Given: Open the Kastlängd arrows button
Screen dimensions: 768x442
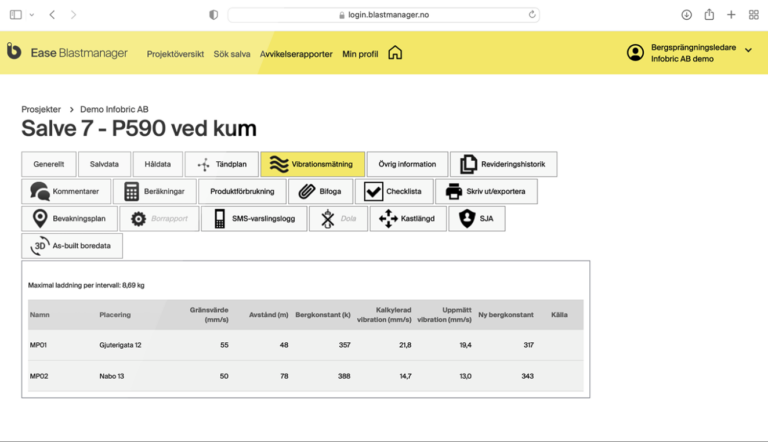Looking at the screenshot, I should coord(407,219).
